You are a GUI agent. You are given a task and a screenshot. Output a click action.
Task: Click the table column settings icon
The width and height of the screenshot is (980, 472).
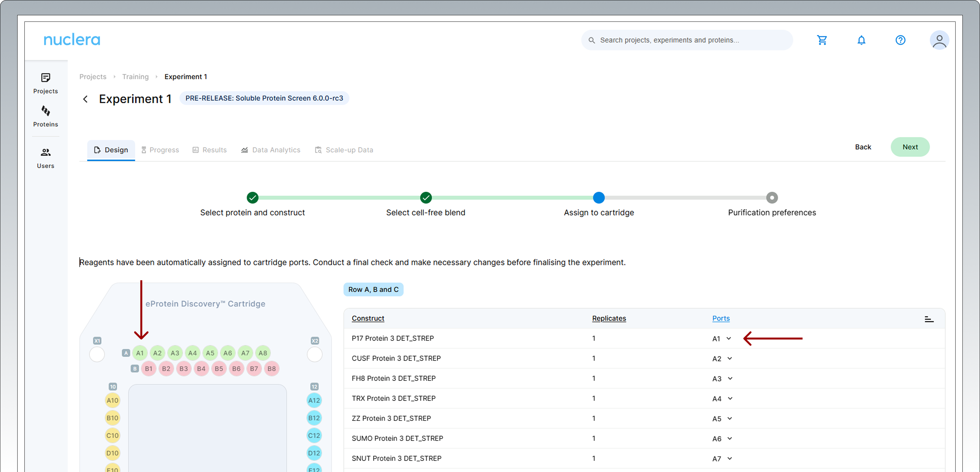click(929, 319)
